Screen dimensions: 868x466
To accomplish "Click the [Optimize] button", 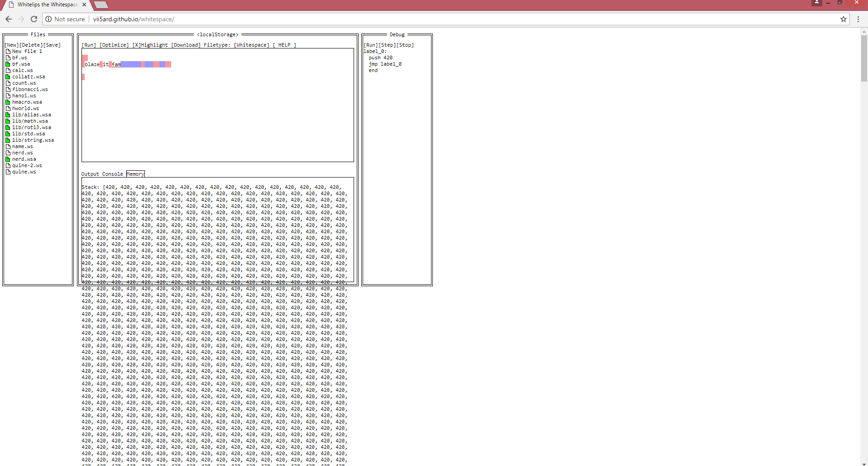I will [x=114, y=45].
